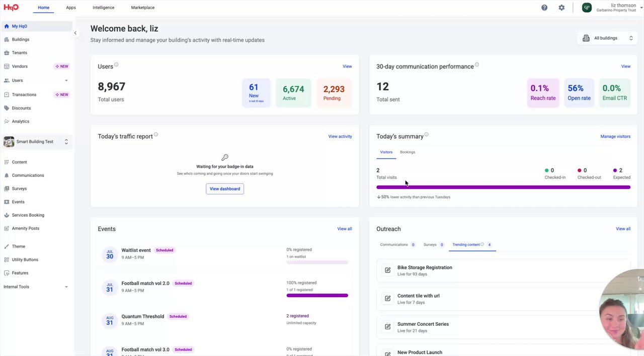Click the Today's summary info icon

[x=426, y=135]
